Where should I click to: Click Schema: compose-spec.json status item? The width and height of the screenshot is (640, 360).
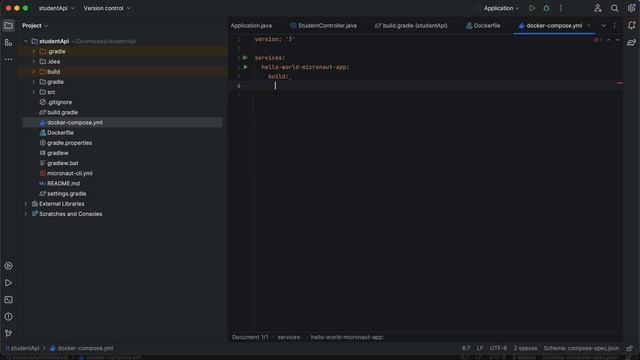[581, 348]
